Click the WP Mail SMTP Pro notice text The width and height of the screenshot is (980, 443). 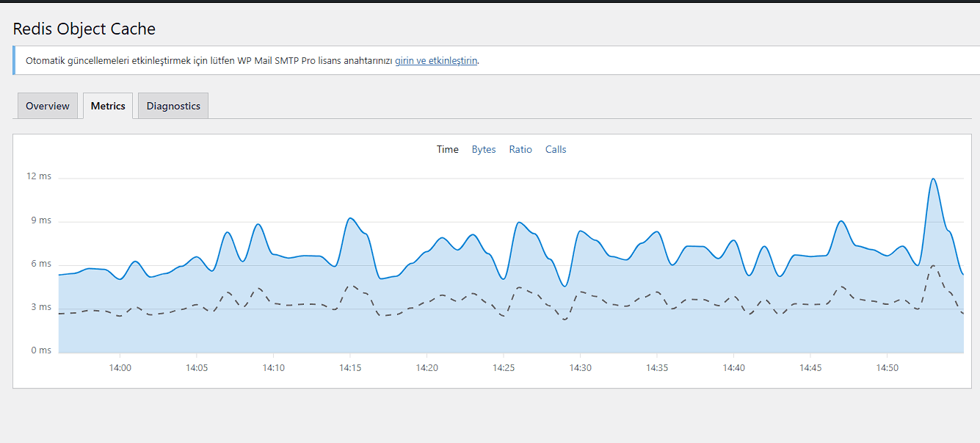(209, 60)
